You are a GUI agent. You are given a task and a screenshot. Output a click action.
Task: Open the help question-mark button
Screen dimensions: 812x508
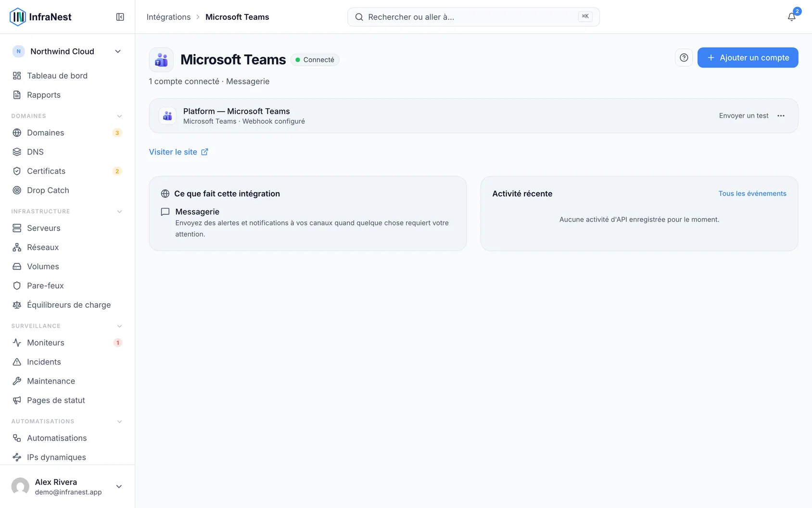[x=684, y=58]
